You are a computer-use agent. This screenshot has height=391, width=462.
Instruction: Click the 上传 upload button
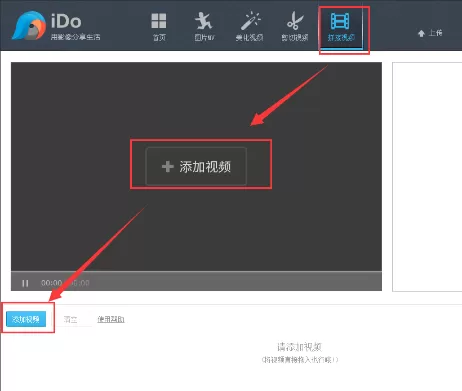[430, 33]
